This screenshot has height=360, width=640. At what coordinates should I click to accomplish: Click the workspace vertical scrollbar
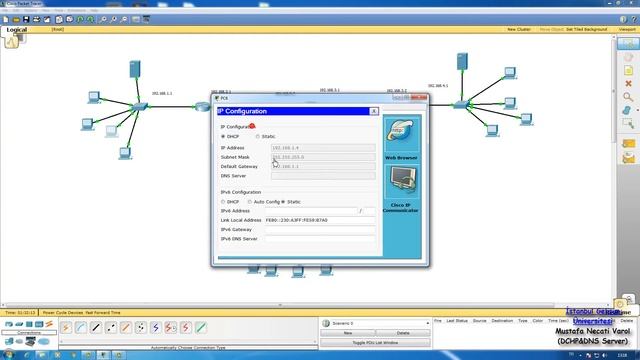(613, 90)
